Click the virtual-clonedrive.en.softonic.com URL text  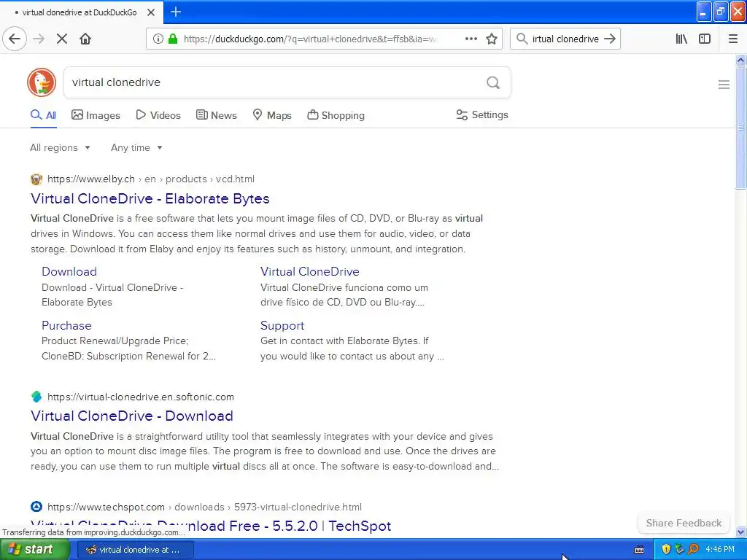(141, 397)
